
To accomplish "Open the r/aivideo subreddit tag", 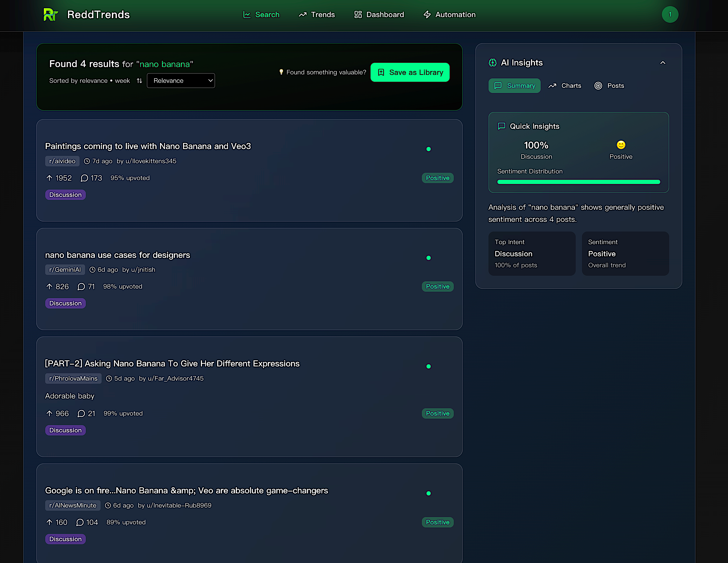I will click(62, 161).
